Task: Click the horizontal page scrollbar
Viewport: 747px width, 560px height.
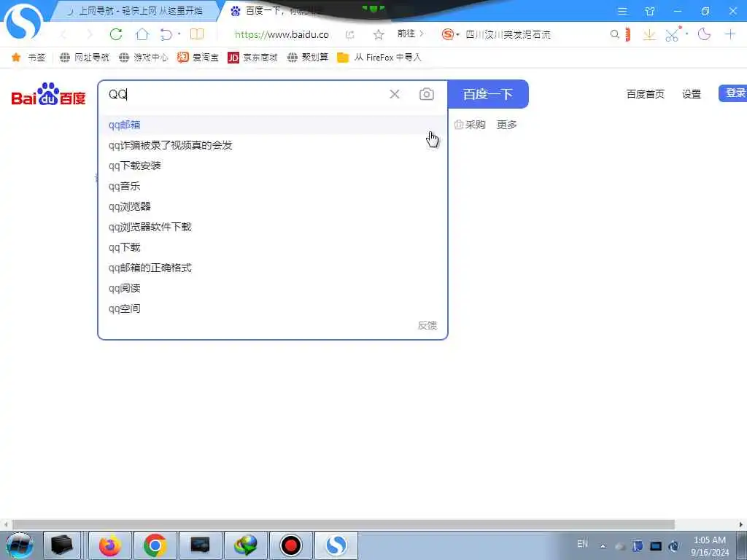Action: pos(343,525)
